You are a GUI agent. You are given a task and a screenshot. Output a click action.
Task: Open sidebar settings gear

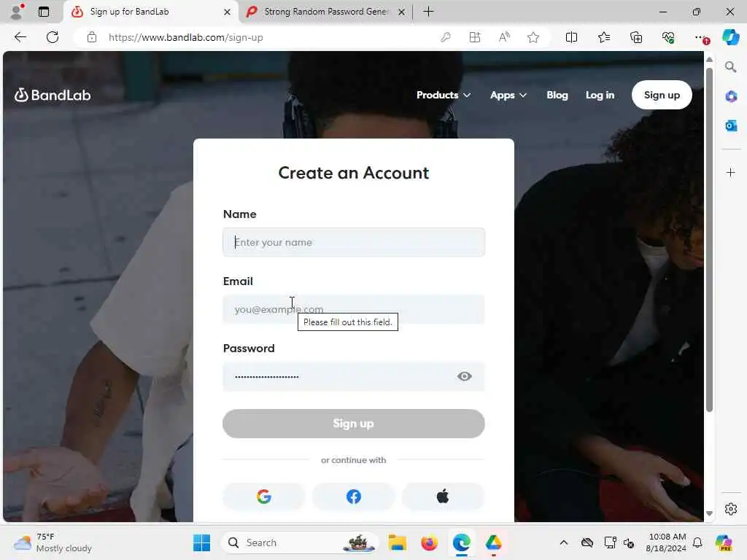click(x=731, y=509)
